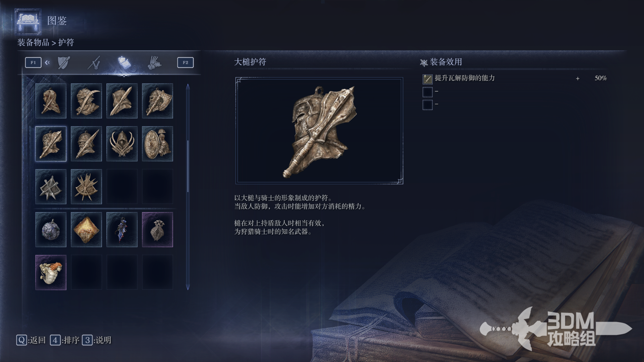
Task: Select the spiky star talisman
Action: click(86, 187)
